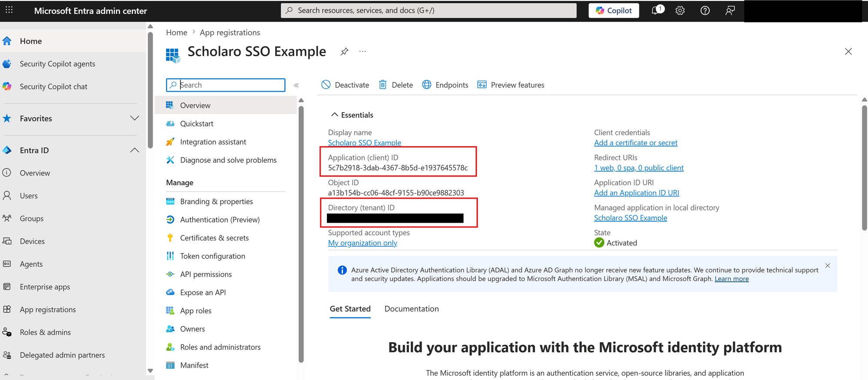Image resolution: width=868 pixels, height=380 pixels.
Task: Collapse the resource menu with double chevron
Action: tap(296, 85)
